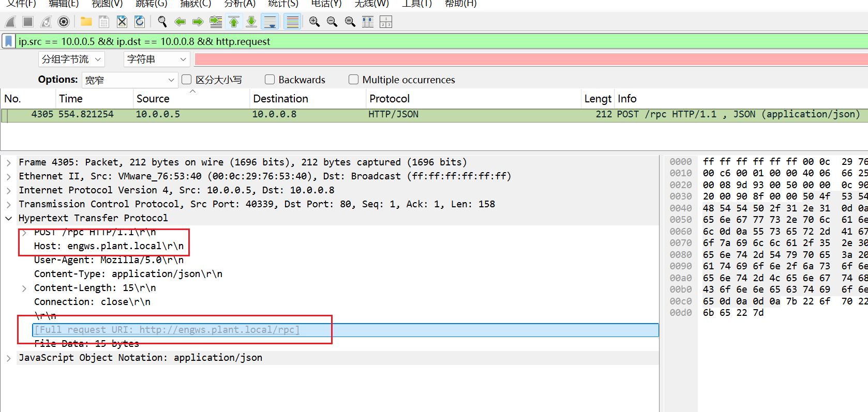Tick the Multiple occurrences checkbox
This screenshot has height=412, width=868.
point(353,80)
